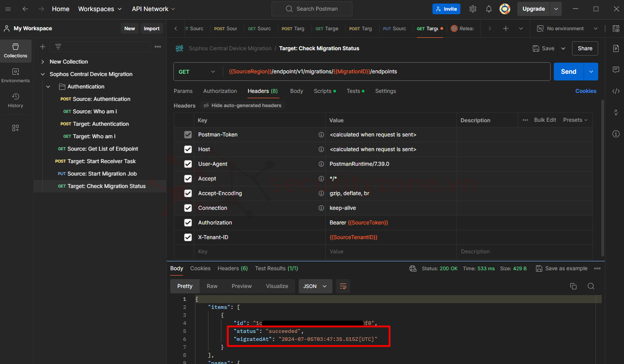Open the API Network dropdown
Image resolution: width=624 pixels, height=364 pixels.
(153, 9)
